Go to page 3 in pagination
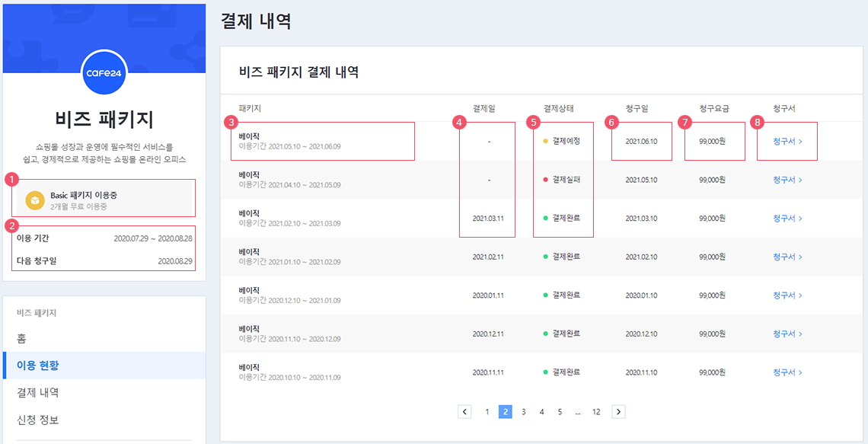Viewport: 868px width, 444px height. (x=523, y=411)
